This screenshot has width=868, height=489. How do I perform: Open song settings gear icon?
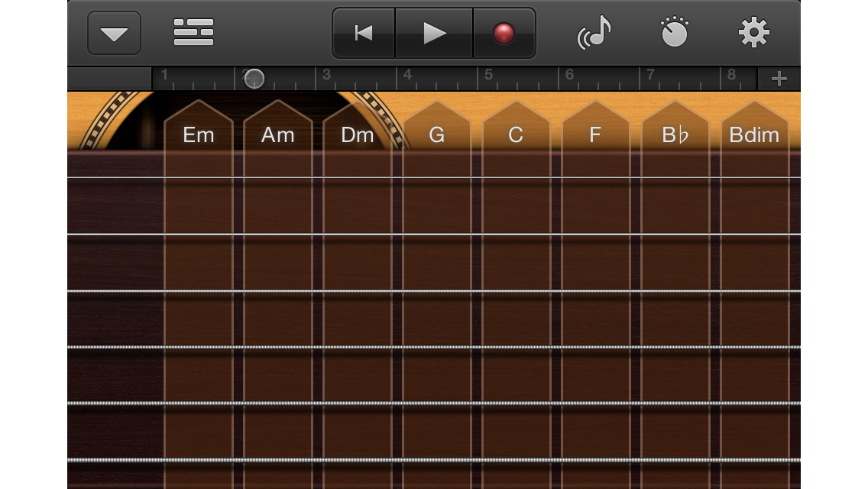[754, 32]
